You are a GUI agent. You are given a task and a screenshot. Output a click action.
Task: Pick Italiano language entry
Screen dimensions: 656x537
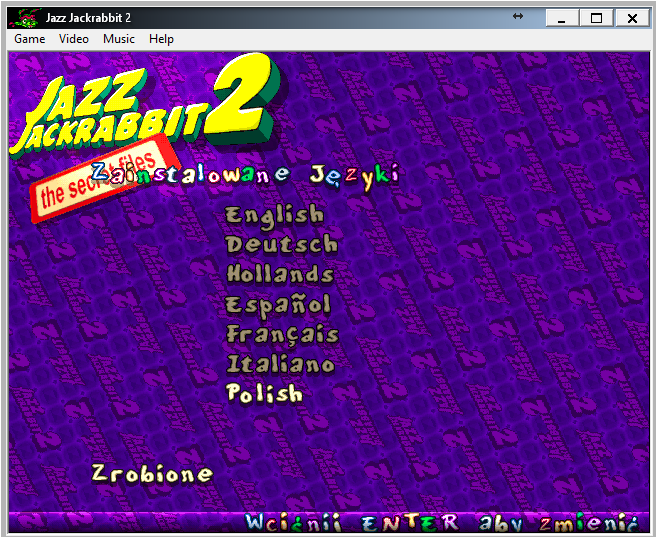point(281,364)
